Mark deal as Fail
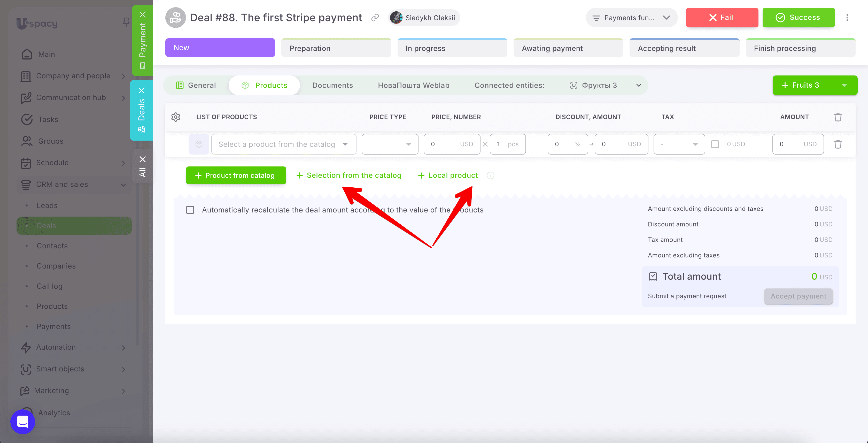 [x=722, y=18]
